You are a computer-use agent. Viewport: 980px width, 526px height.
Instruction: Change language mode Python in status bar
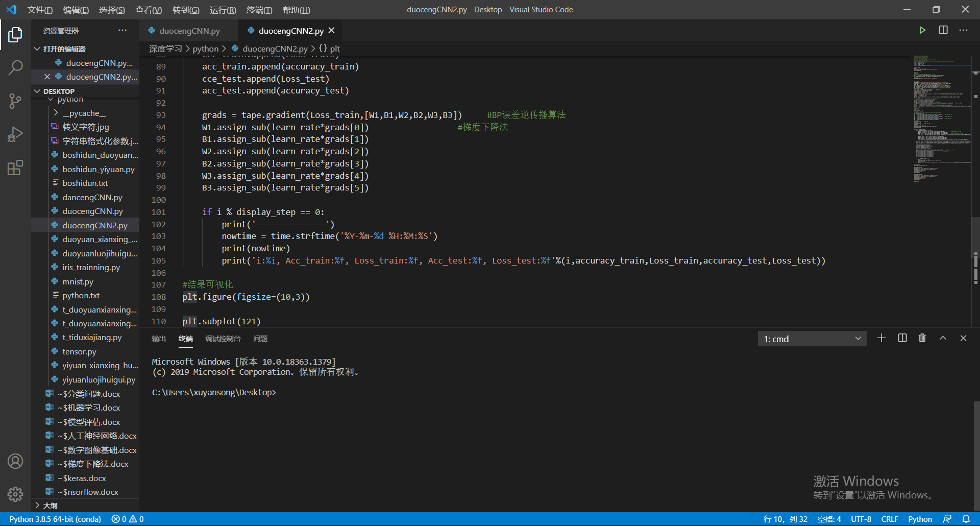coord(920,519)
